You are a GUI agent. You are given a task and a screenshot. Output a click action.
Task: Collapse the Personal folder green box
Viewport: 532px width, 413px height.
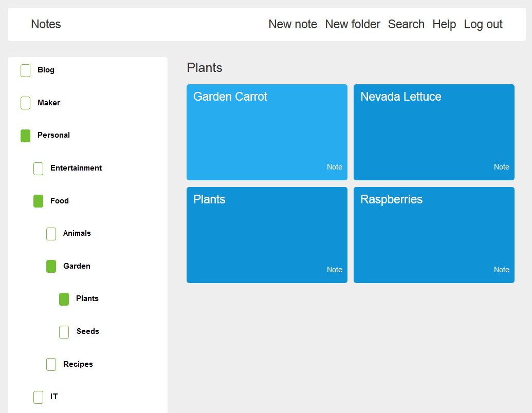(26, 136)
